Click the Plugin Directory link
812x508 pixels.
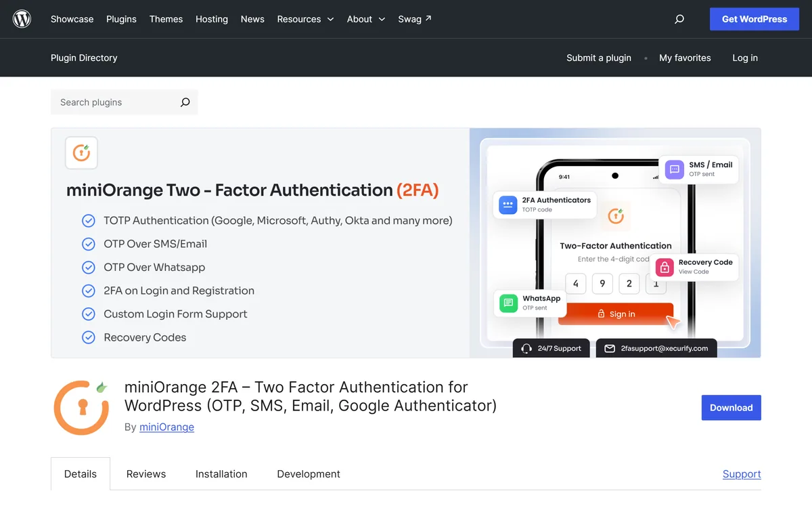[84, 58]
